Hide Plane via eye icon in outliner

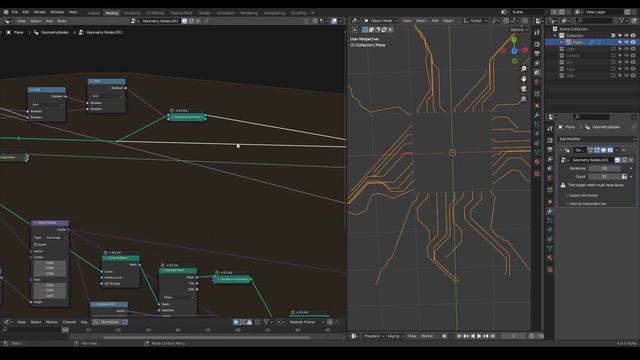627,42
